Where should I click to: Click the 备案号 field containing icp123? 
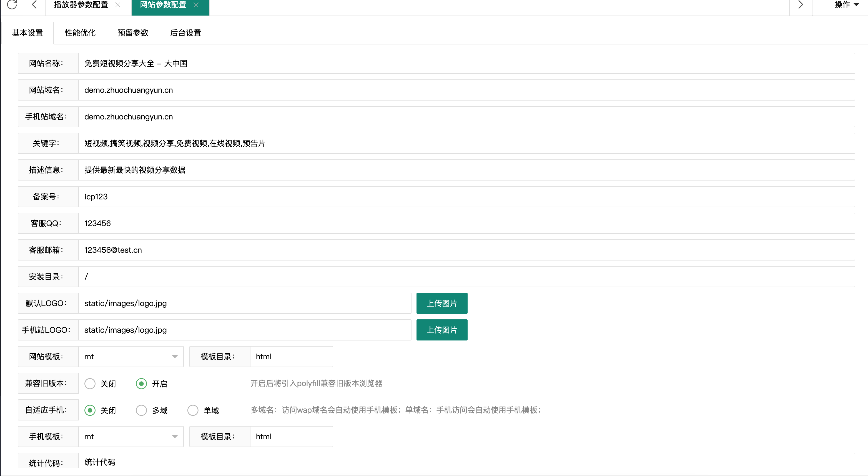click(x=467, y=197)
